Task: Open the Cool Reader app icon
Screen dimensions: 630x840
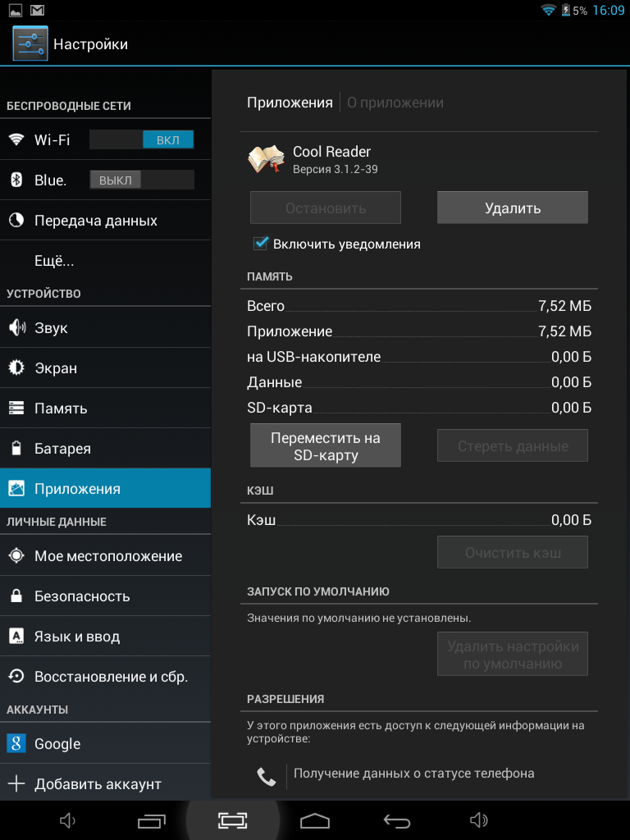Action: [266, 159]
